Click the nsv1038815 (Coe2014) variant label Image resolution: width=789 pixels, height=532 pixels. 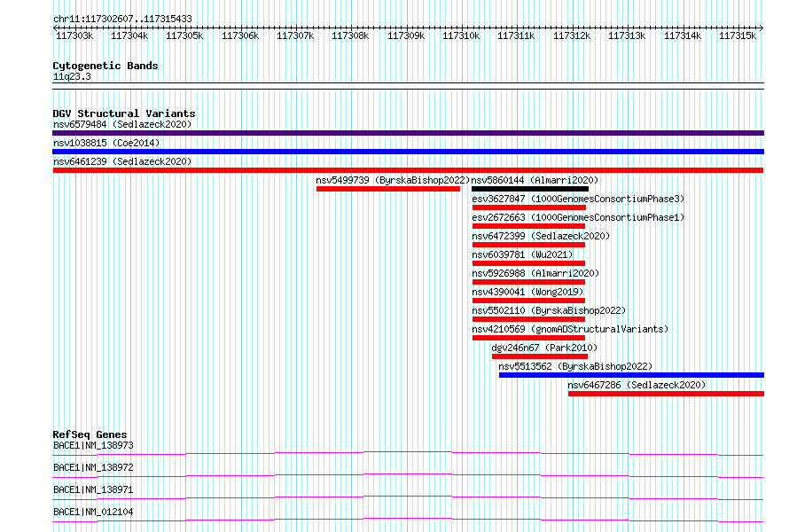click(106, 143)
